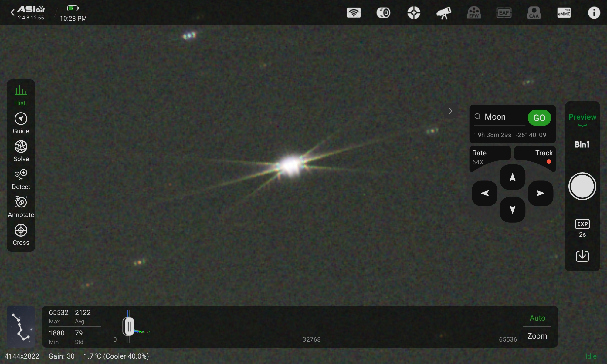Open the EFW filter wheel settings
607x364 pixels.
(473, 13)
